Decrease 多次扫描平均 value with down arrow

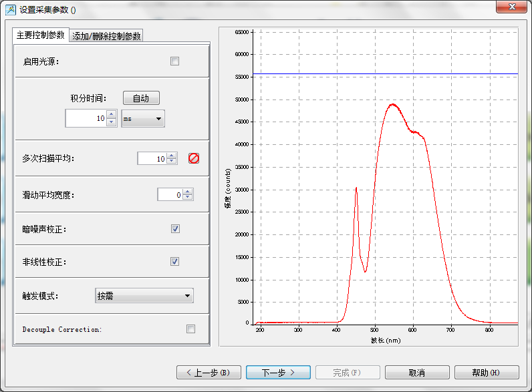pos(172,162)
